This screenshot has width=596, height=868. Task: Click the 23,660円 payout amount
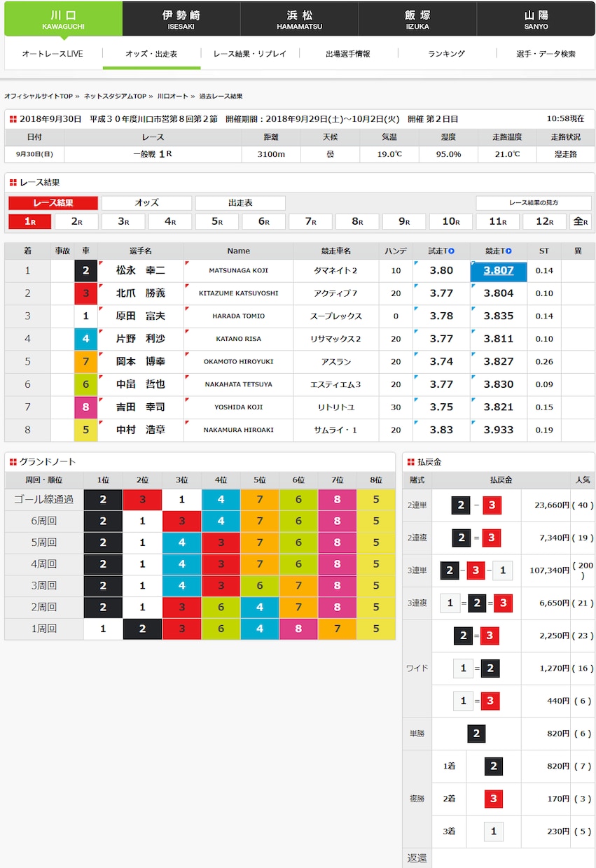[552, 505]
